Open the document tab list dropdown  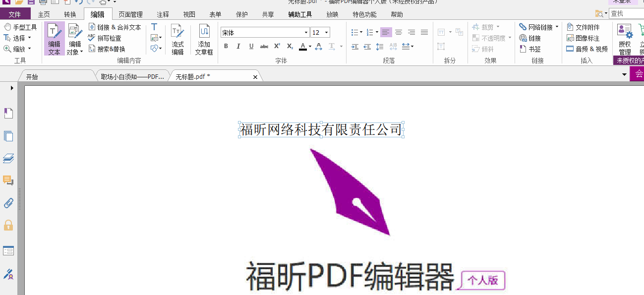click(624, 74)
